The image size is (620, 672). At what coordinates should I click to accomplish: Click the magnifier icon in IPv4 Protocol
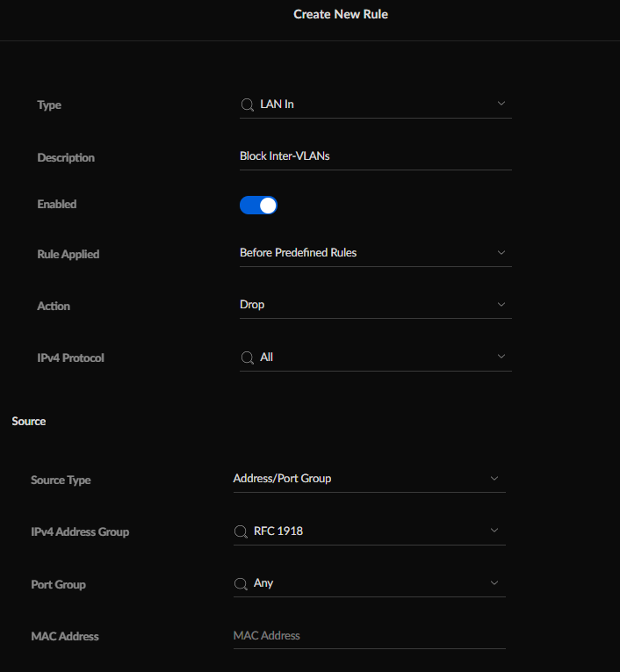(247, 358)
